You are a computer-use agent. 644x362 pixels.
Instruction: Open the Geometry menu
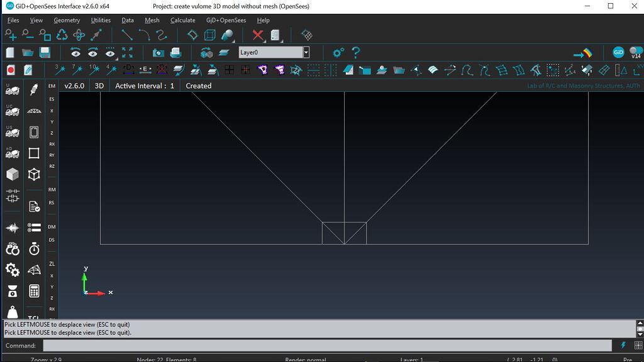pos(67,20)
